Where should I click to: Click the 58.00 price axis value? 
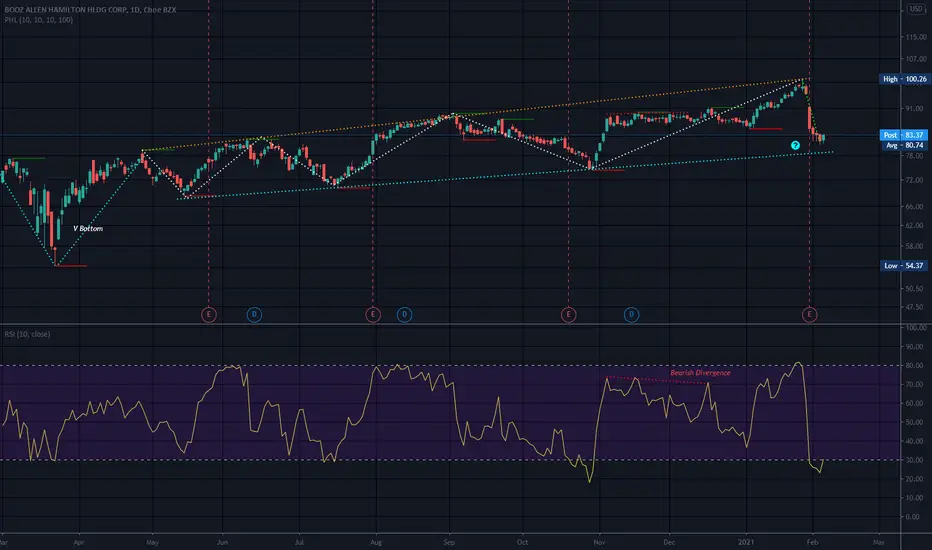coord(915,246)
